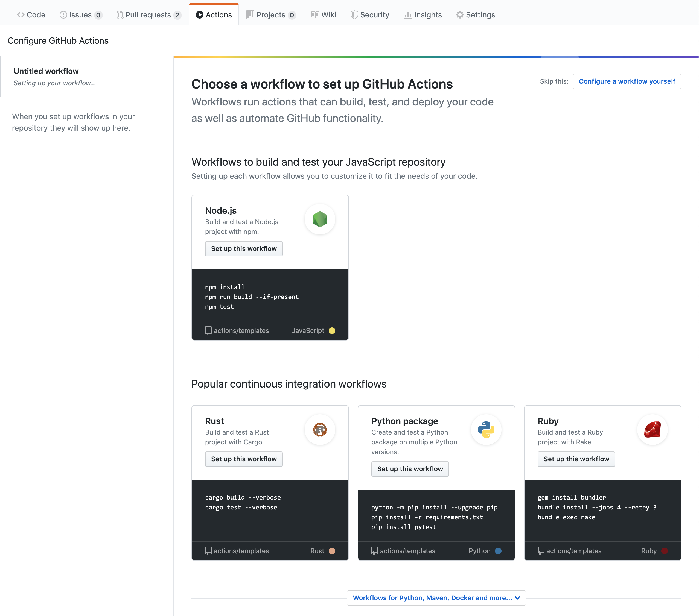Set up the Ruby workflow
This screenshot has height=616, width=699.
point(576,459)
